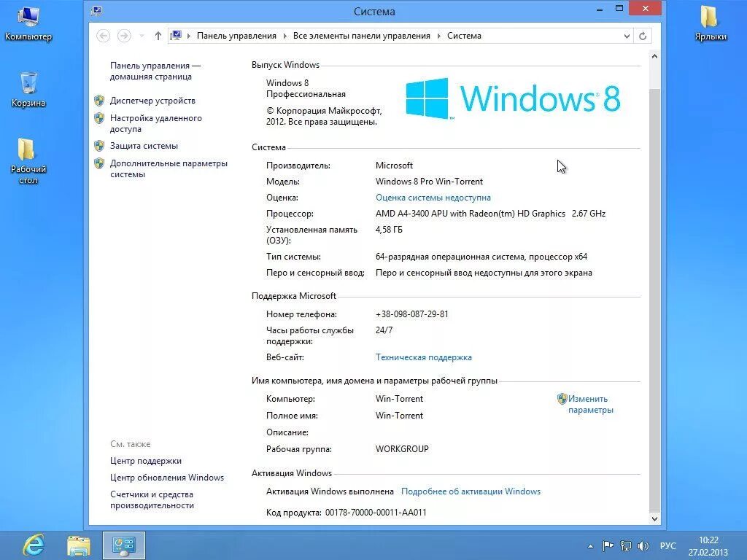747x560 pixels.
Task: Open Action Center flag icon
Action: coord(608,545)
